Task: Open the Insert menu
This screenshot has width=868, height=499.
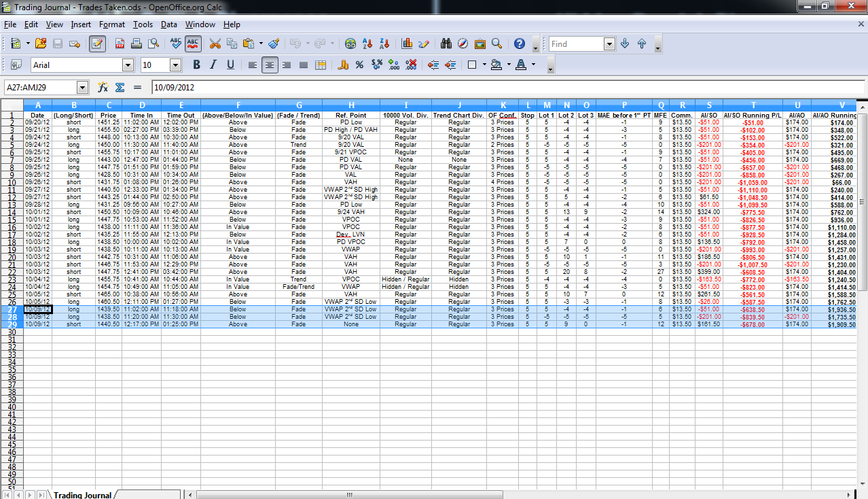Action: click(81, 24)
